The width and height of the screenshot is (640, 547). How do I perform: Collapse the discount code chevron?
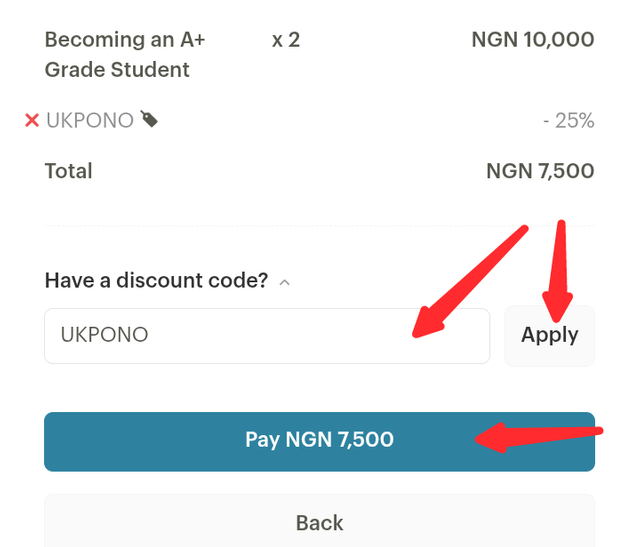pyautogui.click(x=284, y=282)
